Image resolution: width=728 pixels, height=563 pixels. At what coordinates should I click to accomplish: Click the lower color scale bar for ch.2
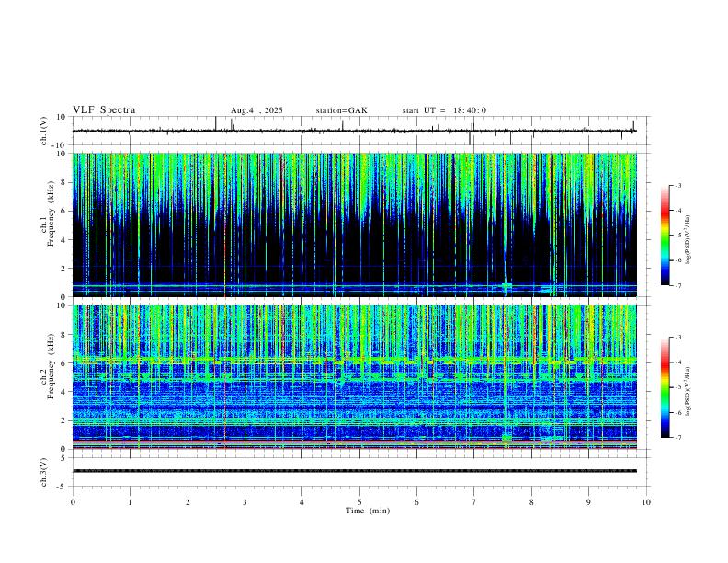(665, 387)
